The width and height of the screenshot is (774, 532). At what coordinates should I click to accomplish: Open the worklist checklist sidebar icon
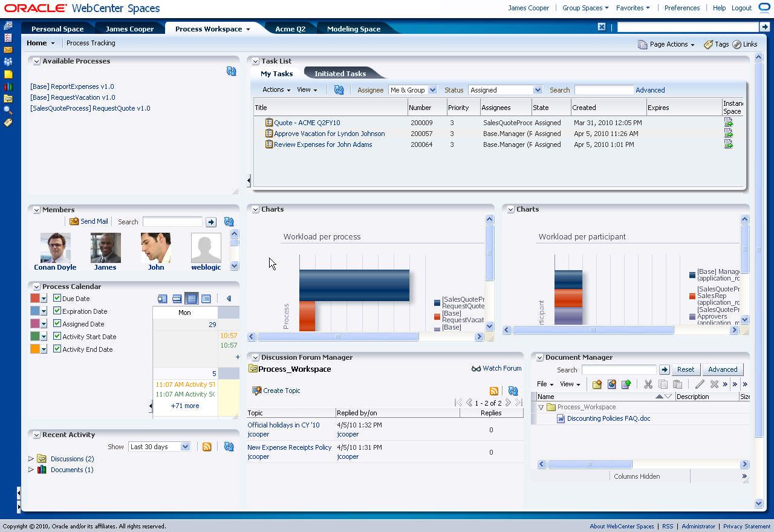pyautogui.click(x=8, y=37)
